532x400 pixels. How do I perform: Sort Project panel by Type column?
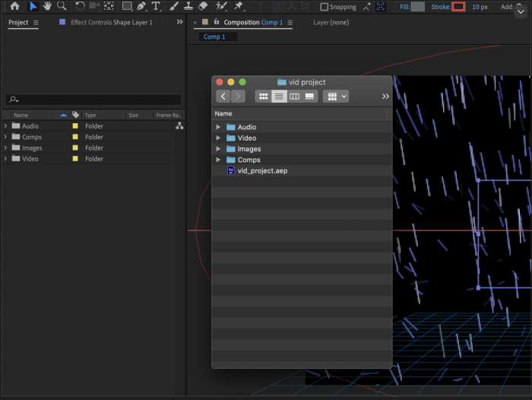90,115
